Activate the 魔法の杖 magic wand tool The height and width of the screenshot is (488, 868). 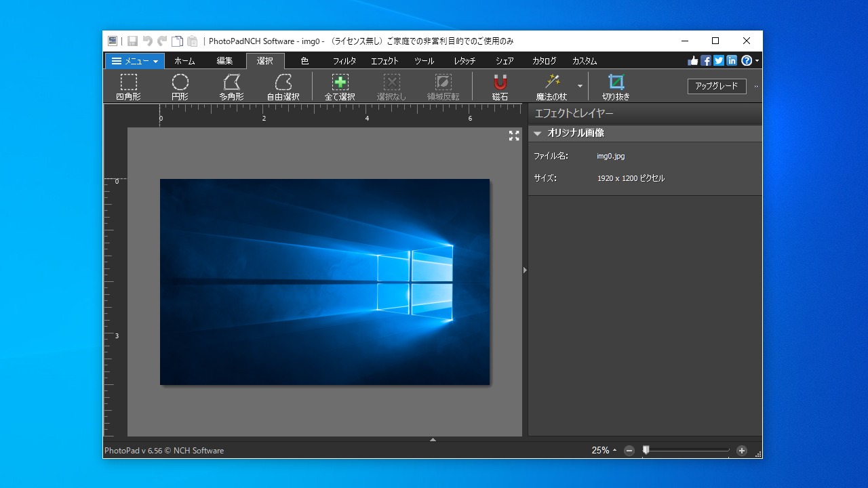(x=551, y=87)
